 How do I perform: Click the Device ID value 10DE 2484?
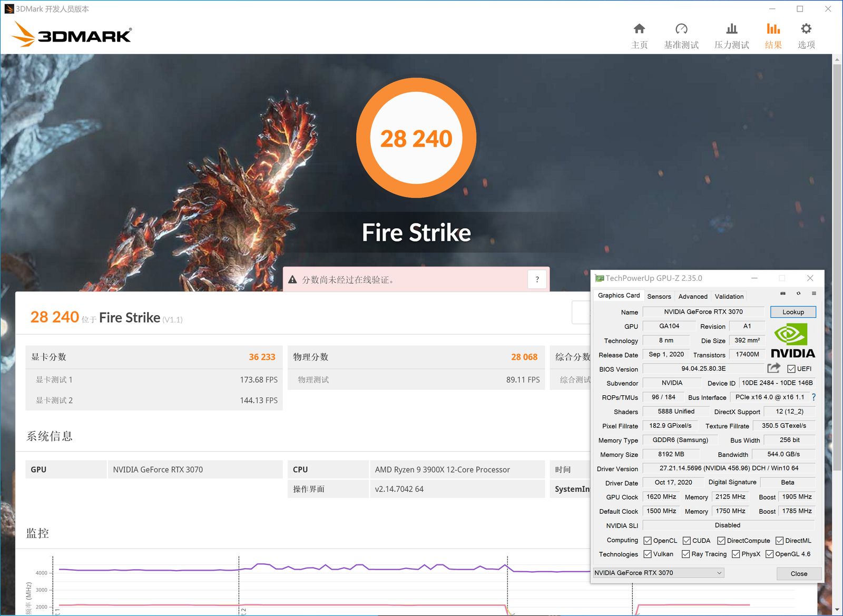click(777, 383)
